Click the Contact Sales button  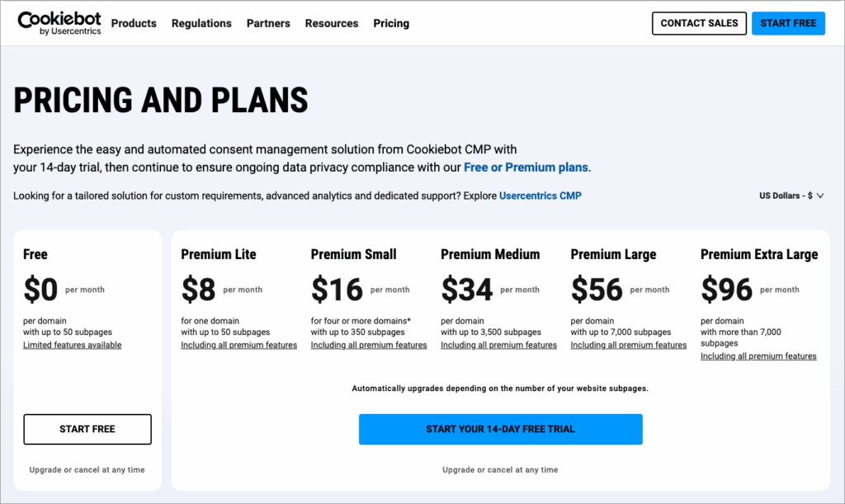tap(699, 23)
